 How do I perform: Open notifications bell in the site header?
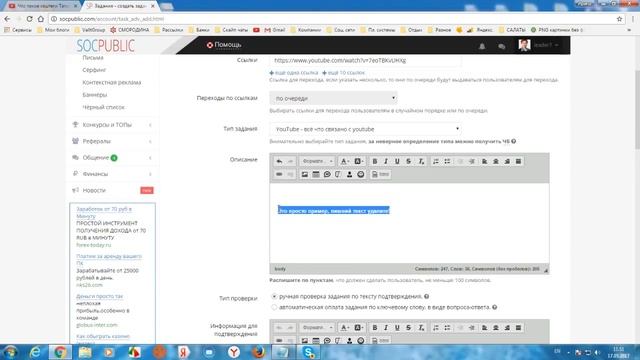(482, 46)
